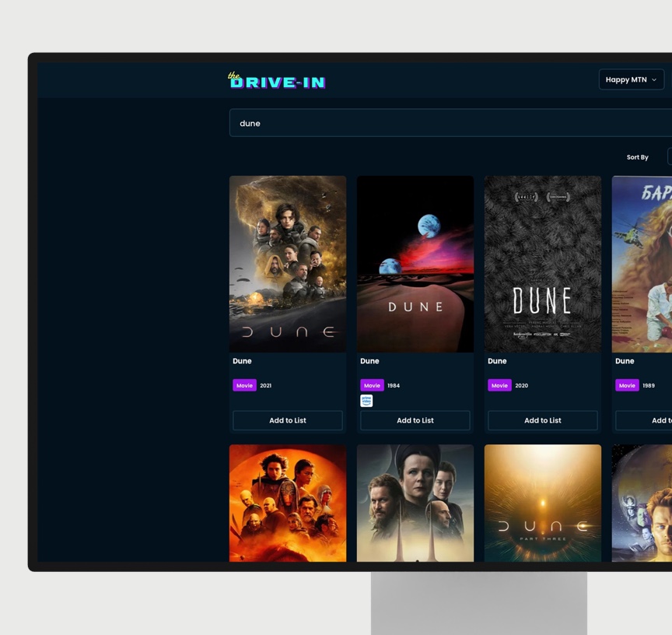Click the Drive-In logo

pyautogui.click(x=277, y=80)
